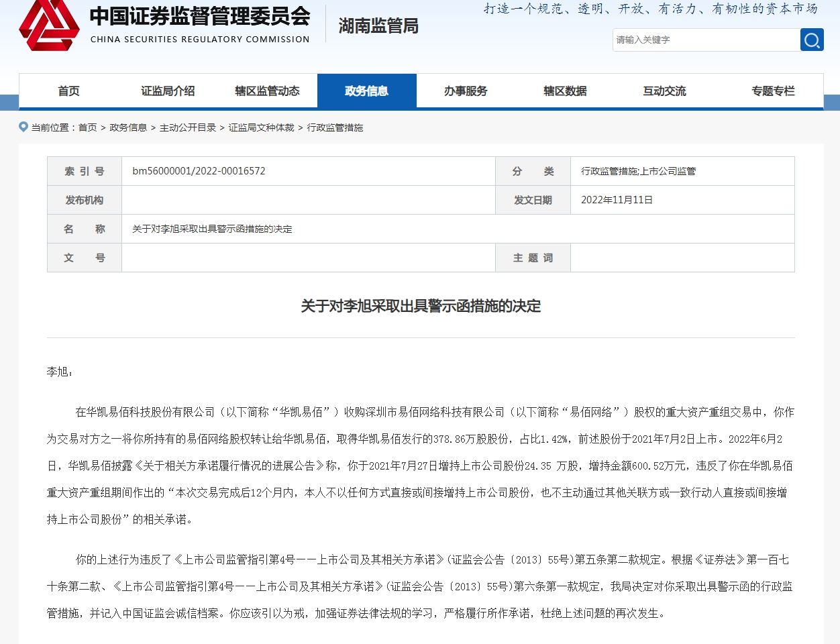
Task: Click 首页 link in the breadcrumb
Action: [88, 127]
